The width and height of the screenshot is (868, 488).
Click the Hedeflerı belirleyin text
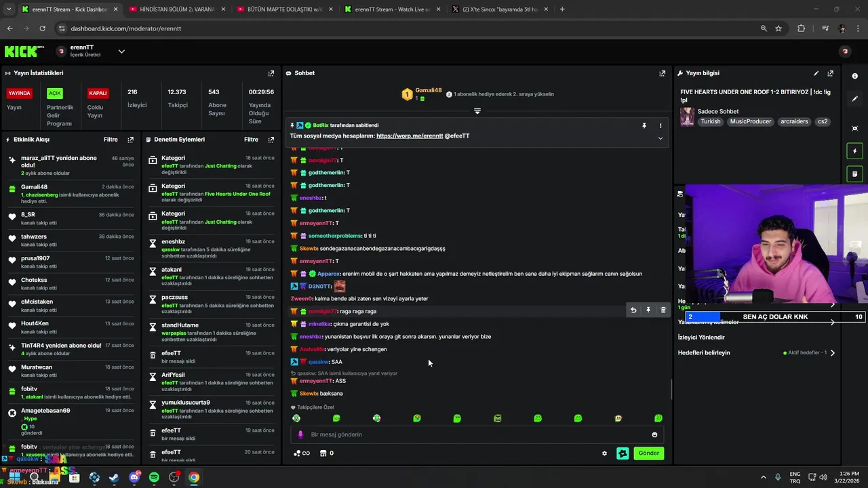[x=704, y=352]
